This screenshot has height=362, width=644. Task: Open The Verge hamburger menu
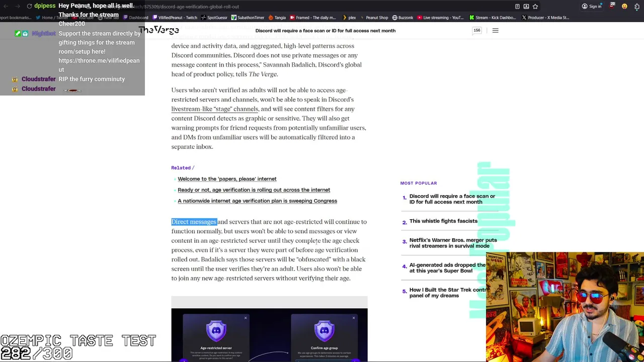click(495, 31)
